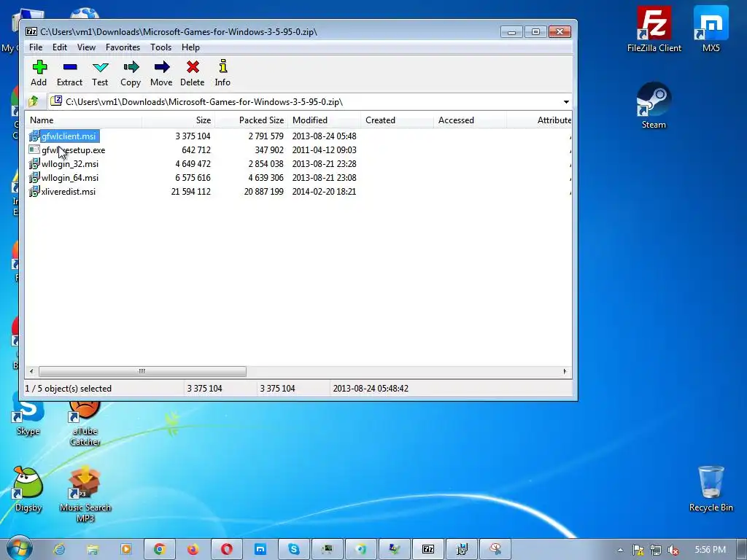Click packed size 4 639 306
The height and width of the screenshot is (560, 747).
click(266, 178)
